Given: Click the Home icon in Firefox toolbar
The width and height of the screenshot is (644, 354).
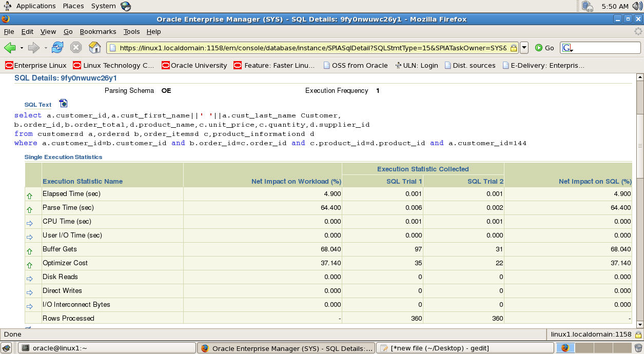Looking at the screenshot, I should click(x=94, y=47).
